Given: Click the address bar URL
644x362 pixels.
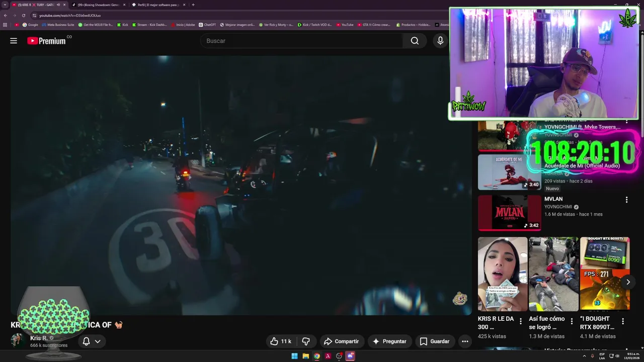Looking at the screenshot, I should pos(70,16).
